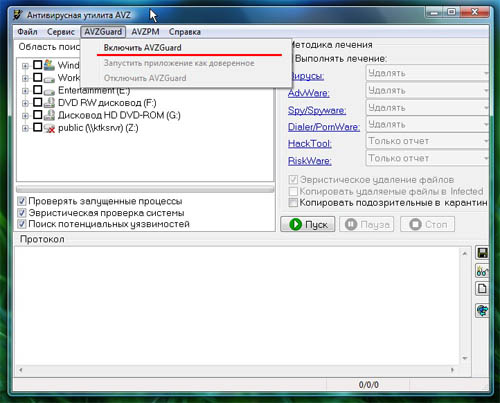
Task: Open the AVZPM menu
Action: 145,32
